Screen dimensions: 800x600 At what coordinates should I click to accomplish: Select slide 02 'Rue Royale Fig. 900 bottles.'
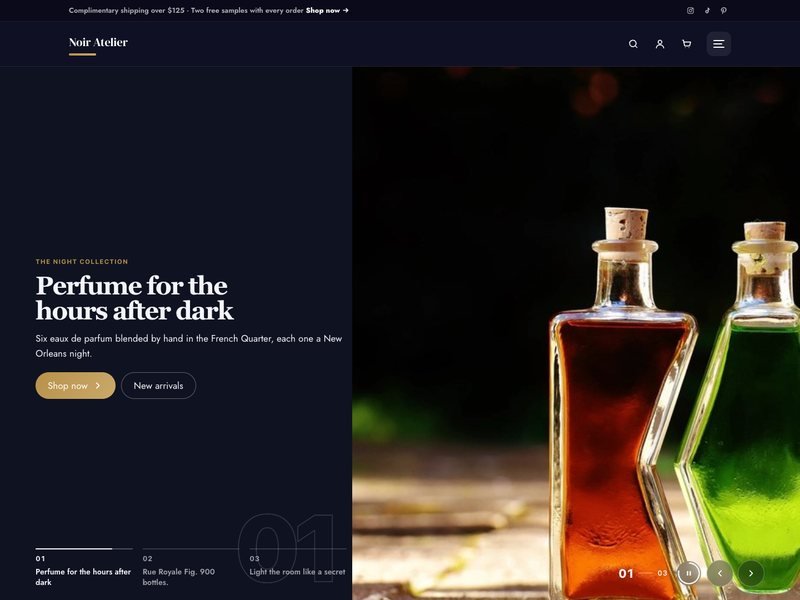click(191, 568)
